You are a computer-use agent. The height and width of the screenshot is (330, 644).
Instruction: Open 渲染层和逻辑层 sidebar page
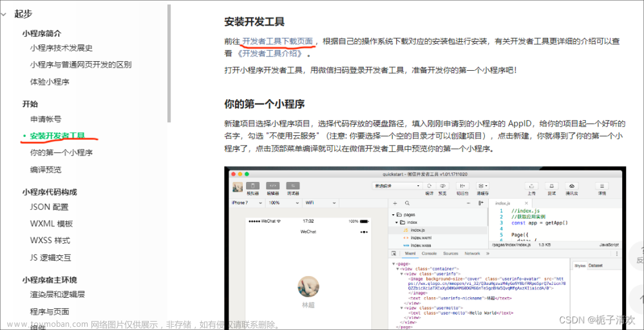point(57,294)
